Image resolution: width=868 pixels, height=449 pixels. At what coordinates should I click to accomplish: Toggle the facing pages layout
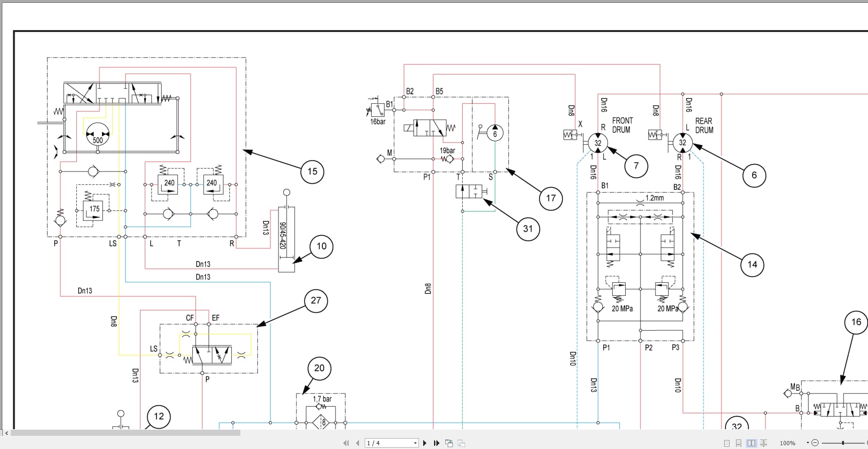(751, 443)
